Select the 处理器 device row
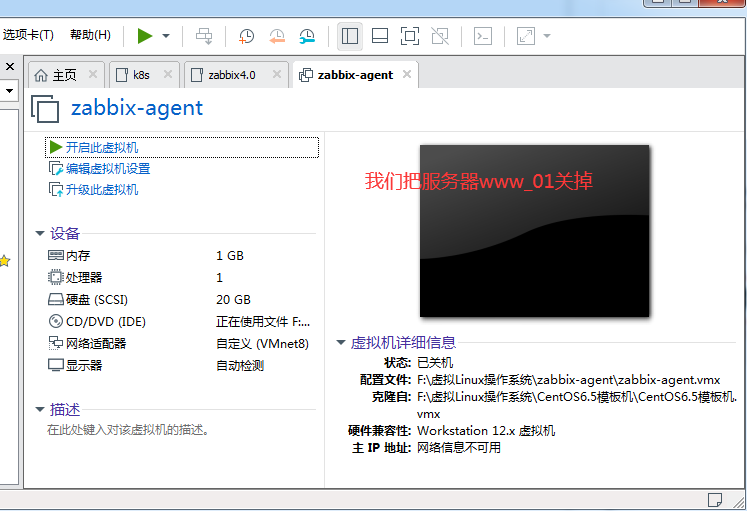 tap(181, 278)
